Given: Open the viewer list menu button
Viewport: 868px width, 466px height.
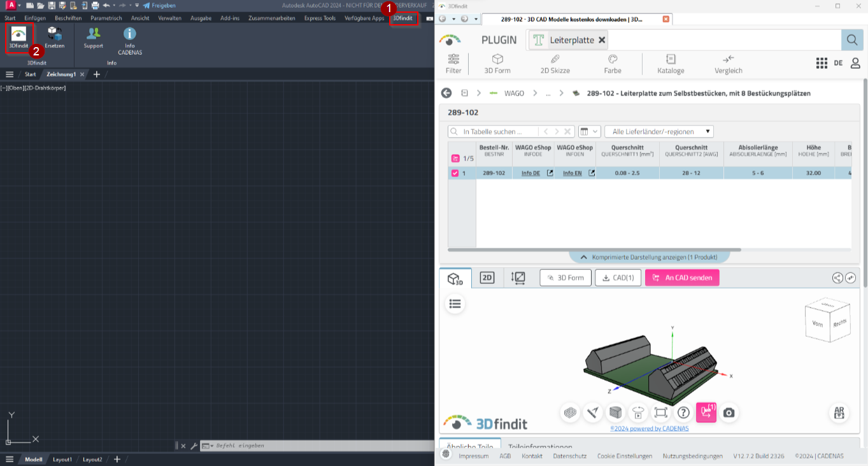Looking at the screenshot, I should pyautogui.click(x=455, y=304).
